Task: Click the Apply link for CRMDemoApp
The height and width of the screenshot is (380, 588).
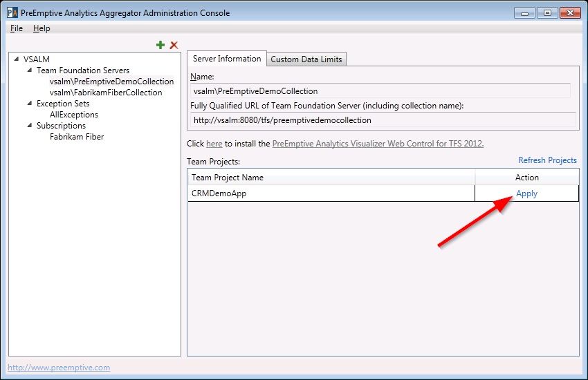Action: (x=526, y=193)
